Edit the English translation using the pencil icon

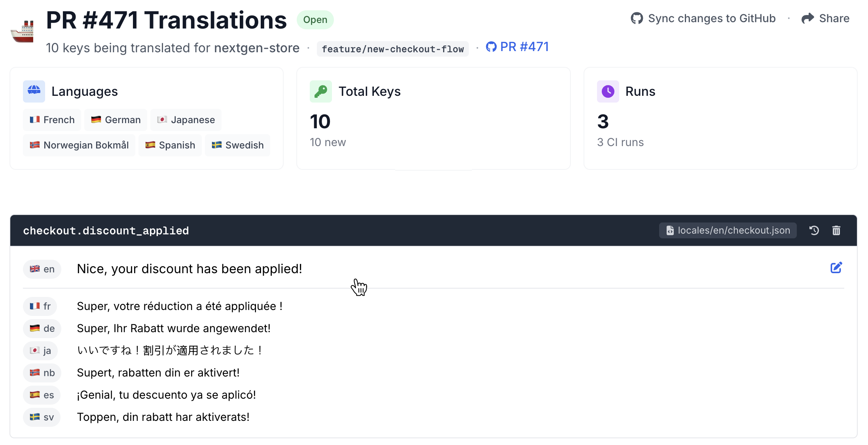tap(837, 268)
